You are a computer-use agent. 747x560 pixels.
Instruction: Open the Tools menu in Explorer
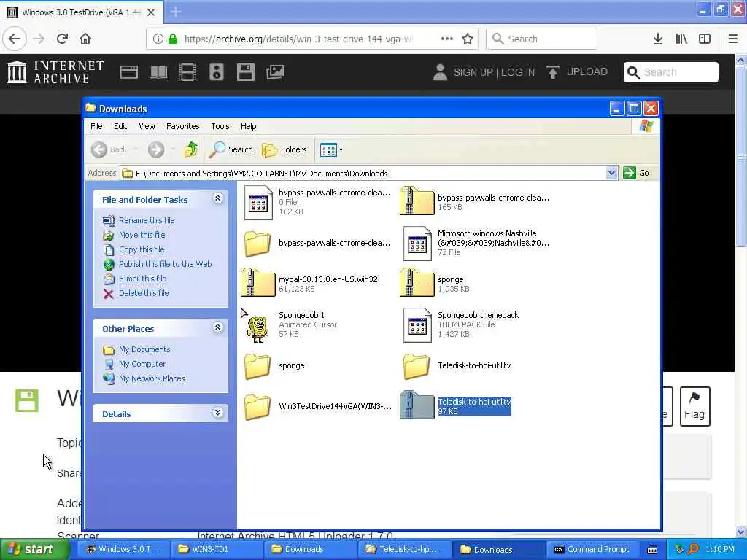(x=220, y=126)
